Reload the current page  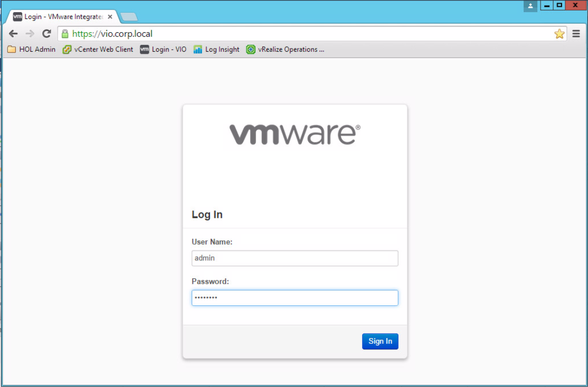point(46,34)
